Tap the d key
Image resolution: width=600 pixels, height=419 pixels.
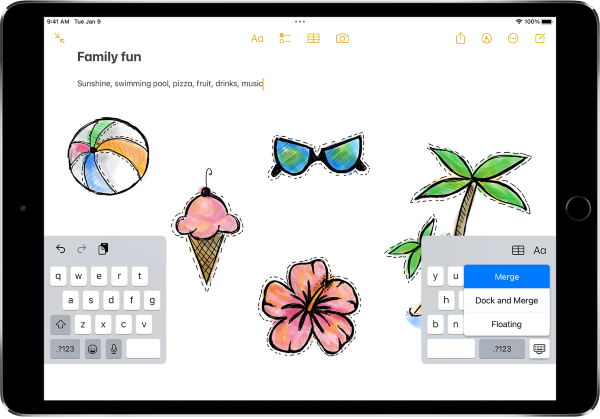pyautogui.click(x=111, y=300)
